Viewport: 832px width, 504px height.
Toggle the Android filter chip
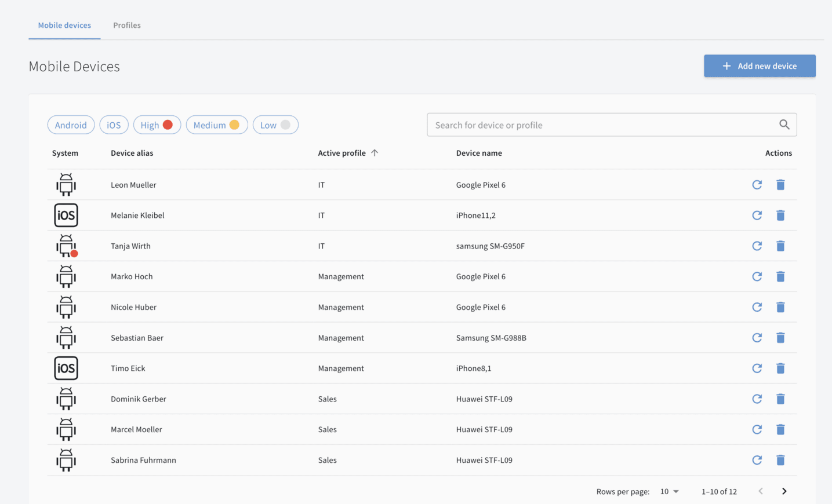(x=71, y=125)
